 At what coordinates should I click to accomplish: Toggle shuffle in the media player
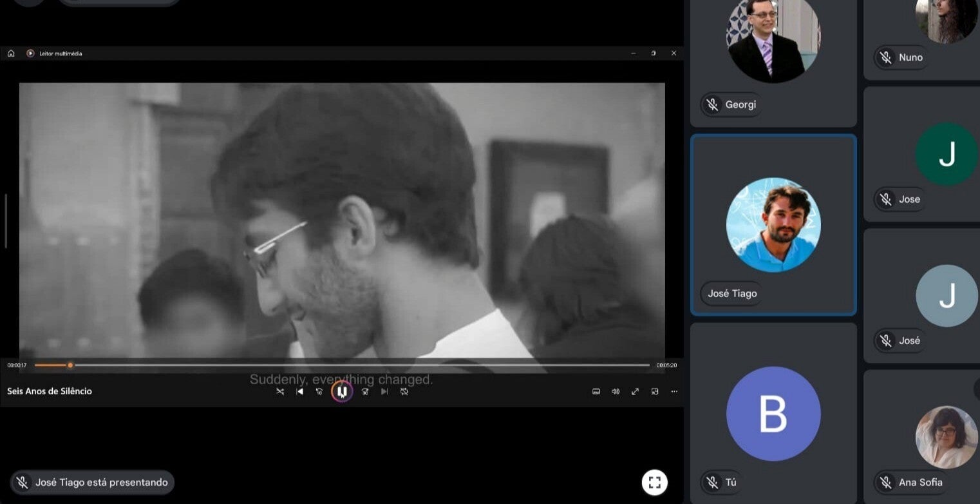[x=280, y=391]
